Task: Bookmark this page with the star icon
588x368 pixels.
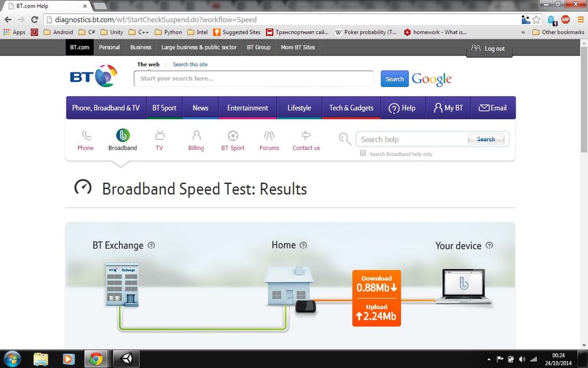Action: (x=537, y=19)
